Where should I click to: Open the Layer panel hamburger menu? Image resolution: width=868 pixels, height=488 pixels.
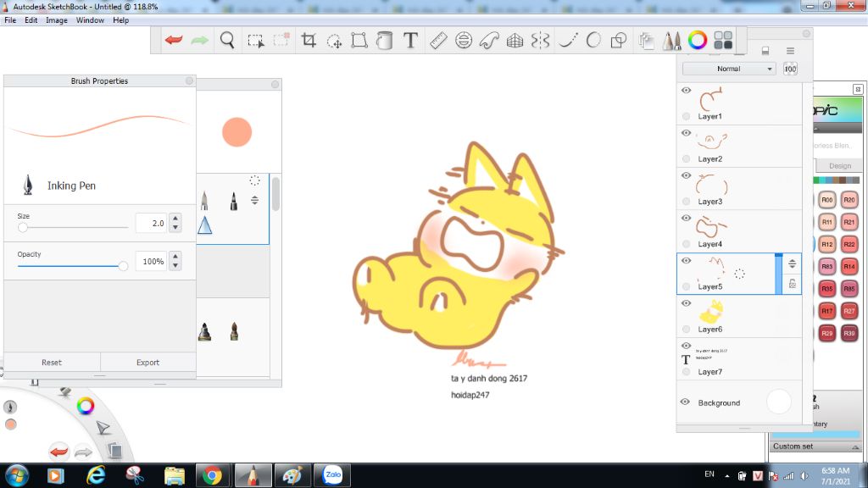tap(791, 50)
